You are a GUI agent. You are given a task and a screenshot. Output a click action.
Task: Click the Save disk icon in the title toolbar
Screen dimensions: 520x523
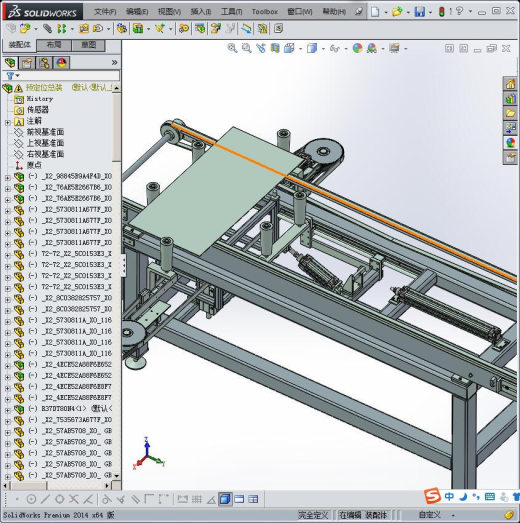tap(419, 12)
